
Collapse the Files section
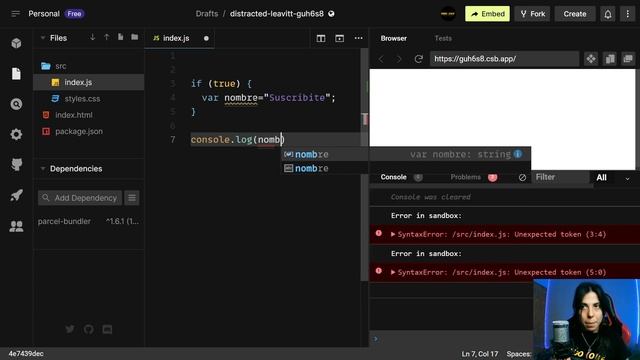(x=43, y=38)
